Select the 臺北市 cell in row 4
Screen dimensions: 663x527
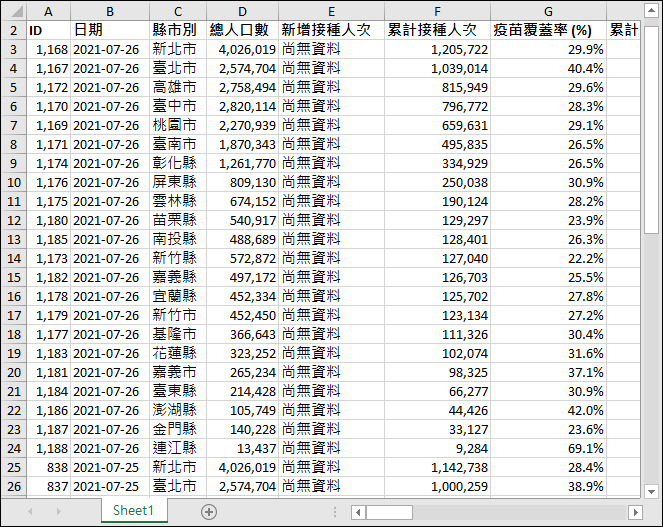pos(178,69)
